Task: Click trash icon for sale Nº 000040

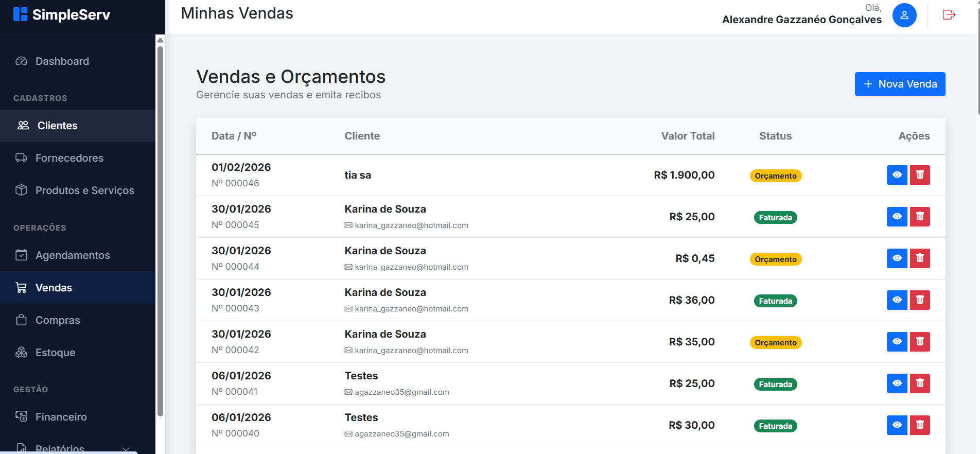Action: tap(919, 425)
